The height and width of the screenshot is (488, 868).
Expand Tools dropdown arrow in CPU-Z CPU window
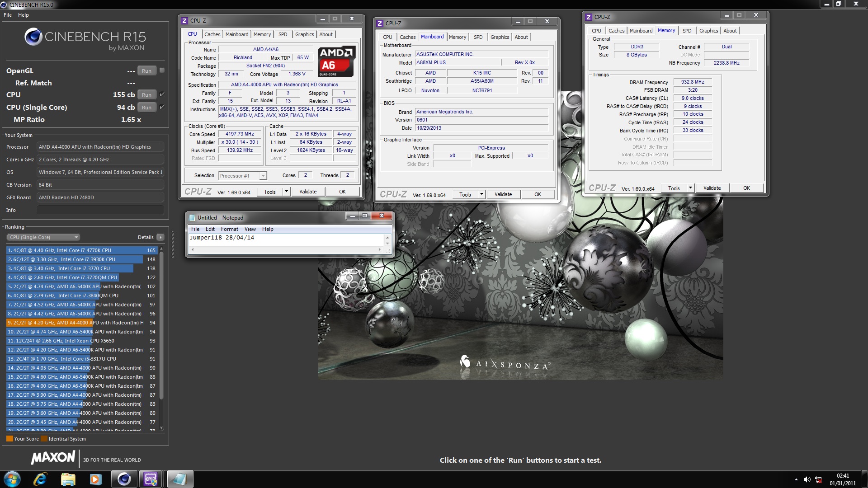pos(286,192)
